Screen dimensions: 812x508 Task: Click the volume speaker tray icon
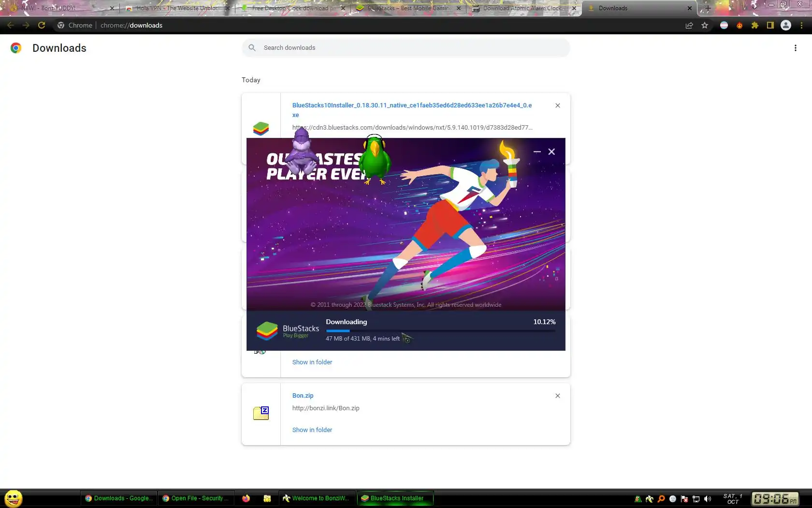tap(708, 499)
